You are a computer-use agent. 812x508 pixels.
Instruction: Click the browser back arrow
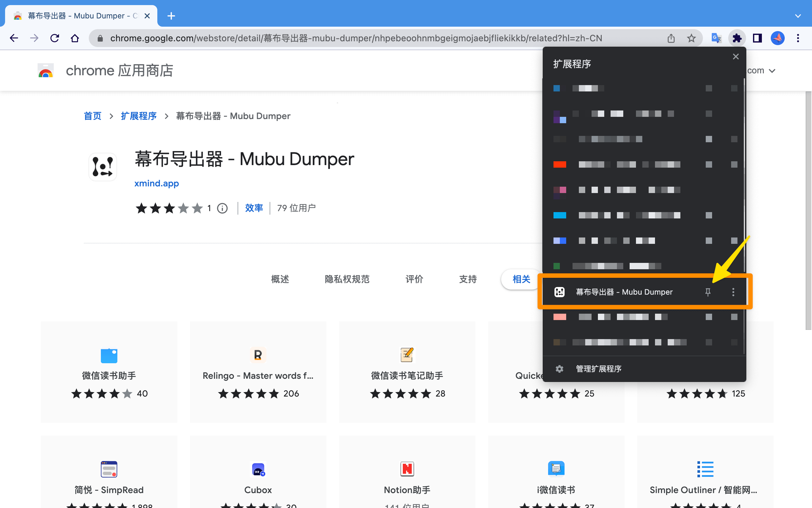click(x=14, y=38)
